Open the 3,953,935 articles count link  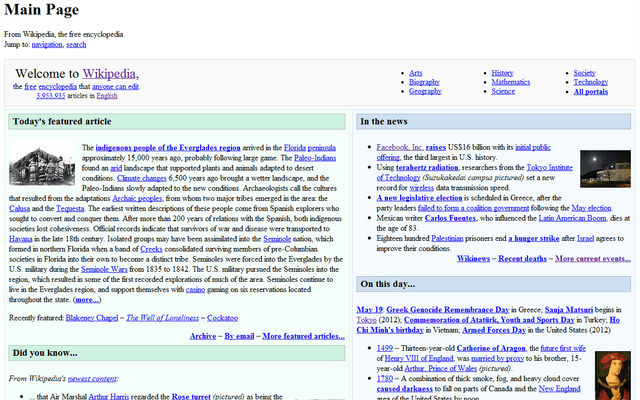pyautogui.click(x=51, y=96)
